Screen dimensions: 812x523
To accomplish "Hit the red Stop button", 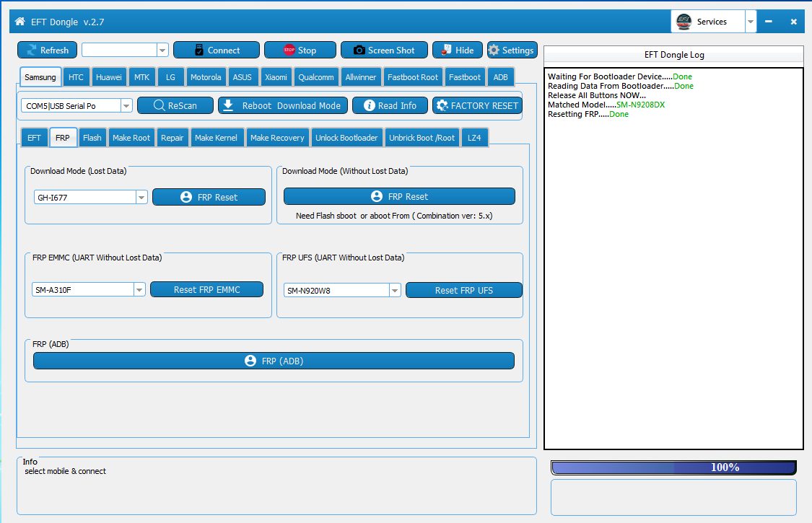I will [300, 50].
